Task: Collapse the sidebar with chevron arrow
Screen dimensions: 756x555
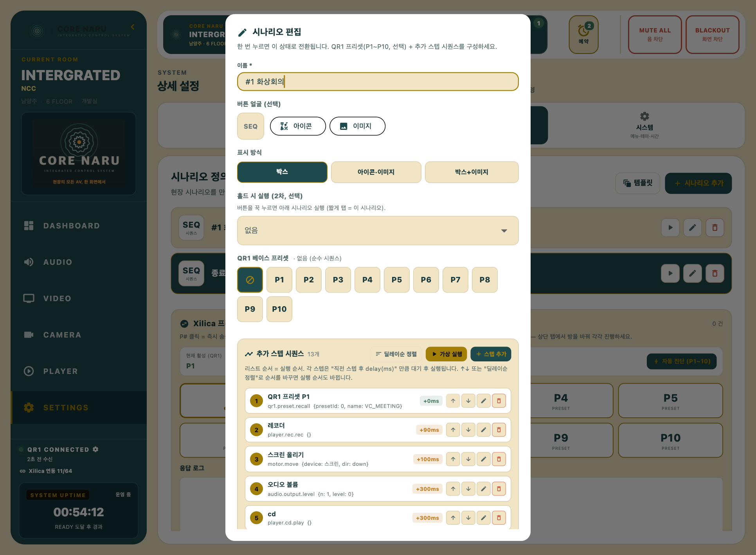Action: [133, 27]
